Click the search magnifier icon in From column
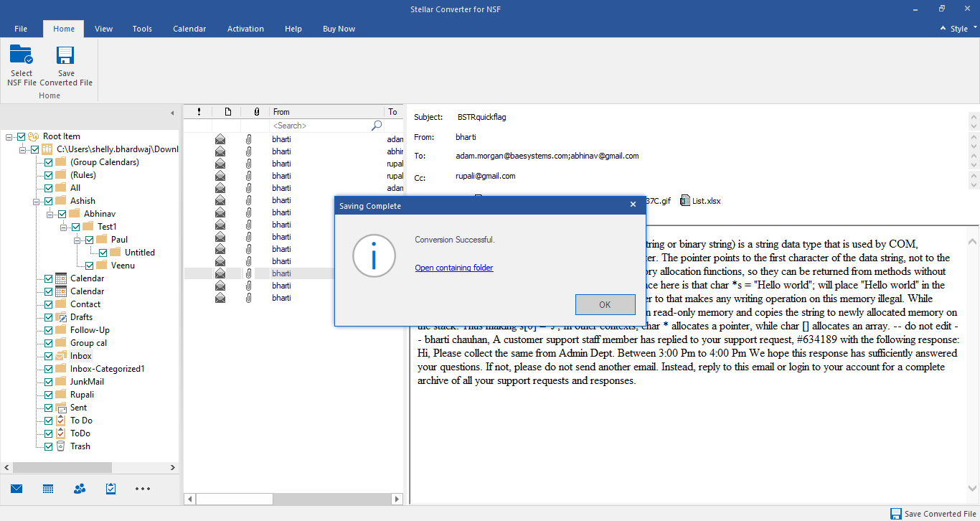This screenshot has width=980, height=521. pyautogui.click(x=377, y=126)
